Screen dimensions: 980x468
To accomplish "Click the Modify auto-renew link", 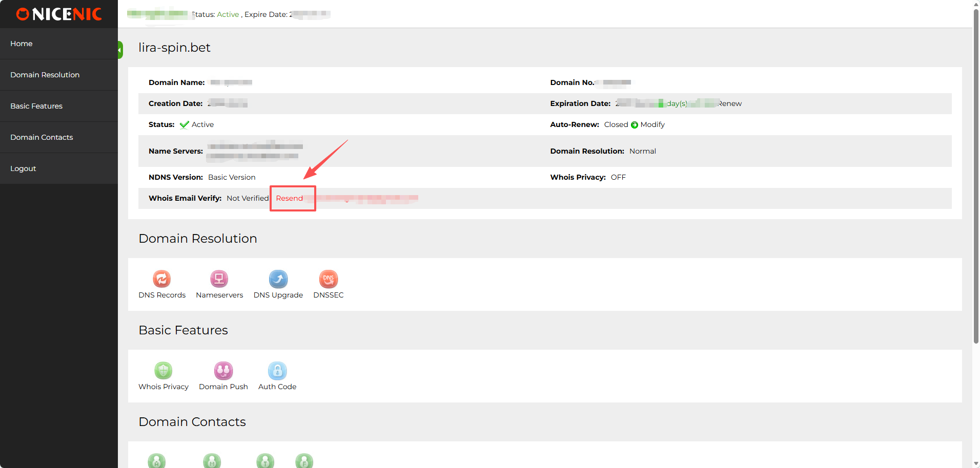I will pos(652,124).
